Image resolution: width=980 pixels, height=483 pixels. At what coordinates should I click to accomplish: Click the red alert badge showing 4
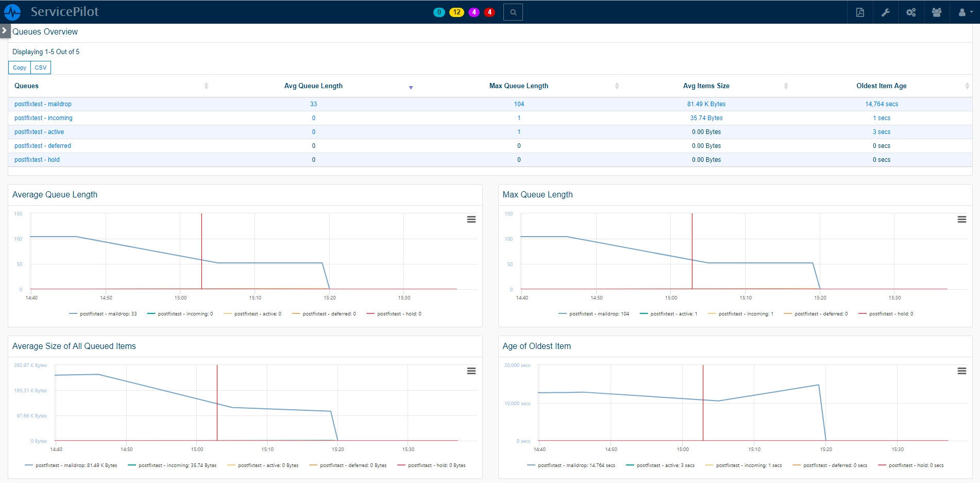click(489, 12)
